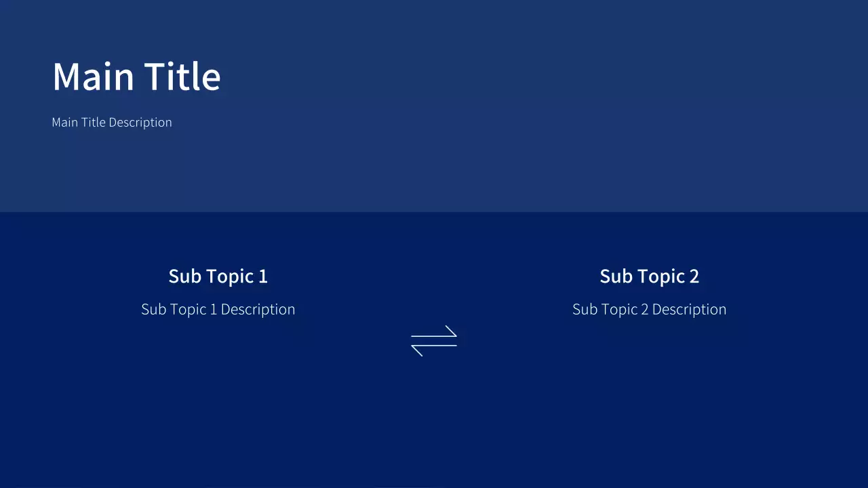Select the "Sub Topic 1 Description" text
The width and height of the screenshot is (868, 488).
[218, 310]
